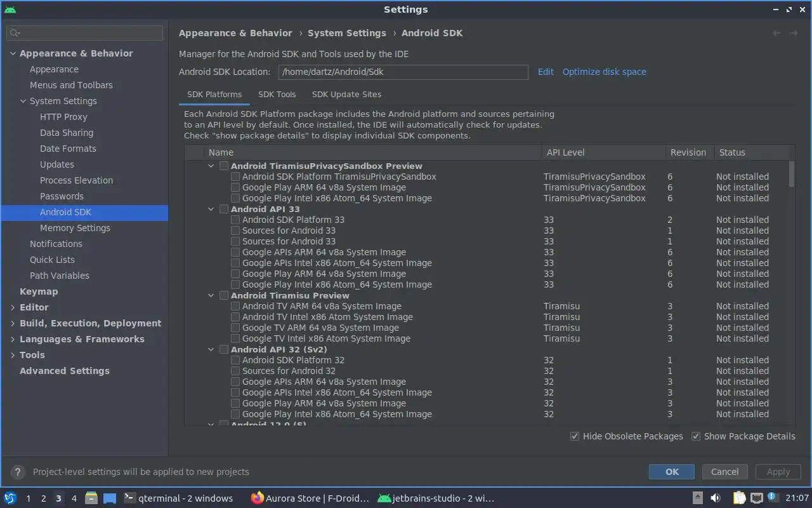Switch to virtual desktop 1
Image resolution: width=812 pixels, height=508 pixels.
click(x=28, y=498)
